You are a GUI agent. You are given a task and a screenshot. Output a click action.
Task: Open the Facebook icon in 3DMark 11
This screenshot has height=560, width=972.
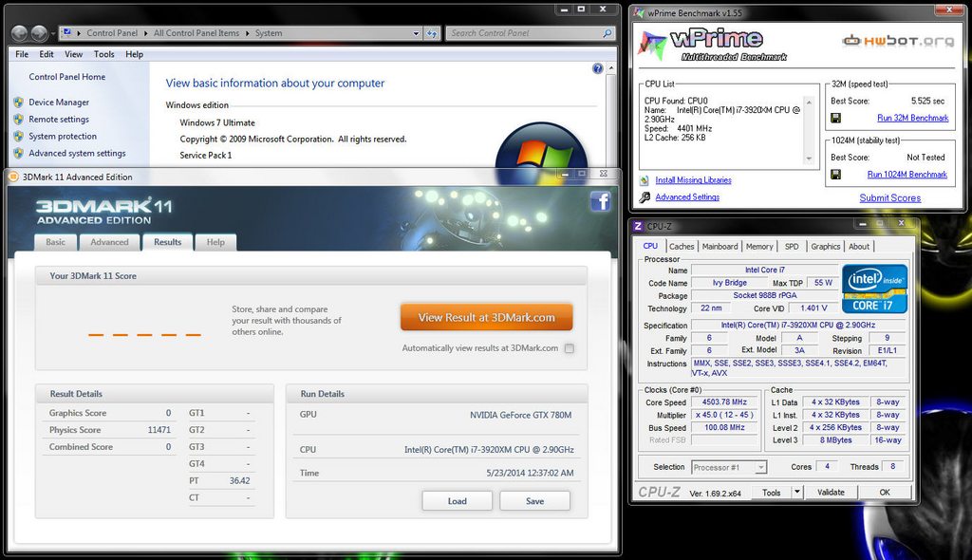[600, 201]
